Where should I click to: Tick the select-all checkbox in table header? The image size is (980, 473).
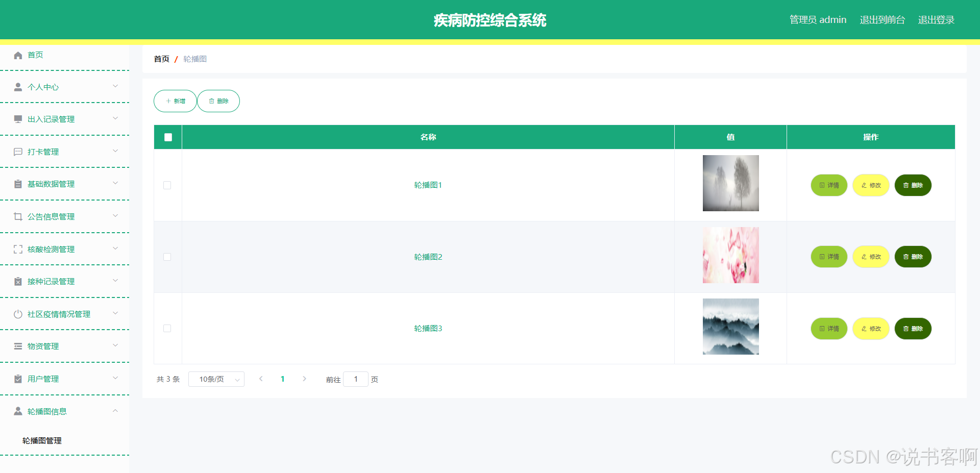(x=168, y=137)
